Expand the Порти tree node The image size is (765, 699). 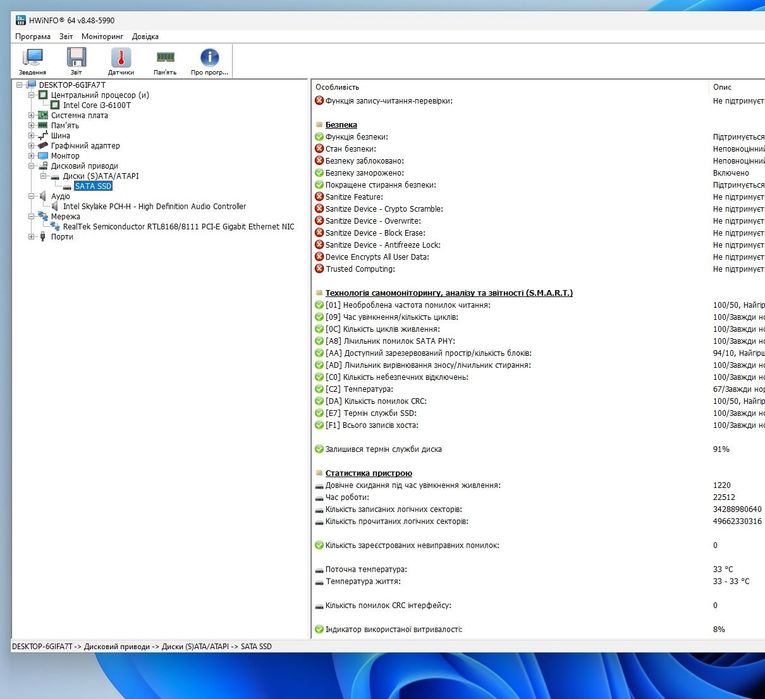[x=31, y=237]
